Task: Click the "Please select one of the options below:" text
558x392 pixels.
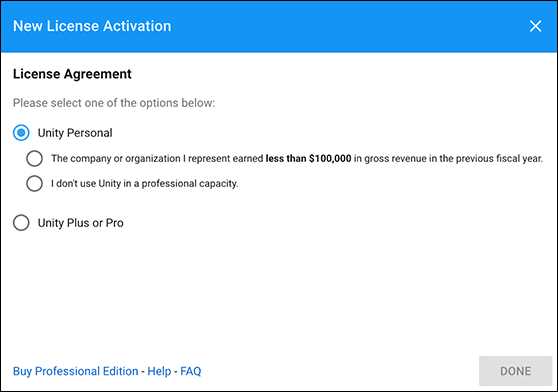Action: (x=114, y=103)
